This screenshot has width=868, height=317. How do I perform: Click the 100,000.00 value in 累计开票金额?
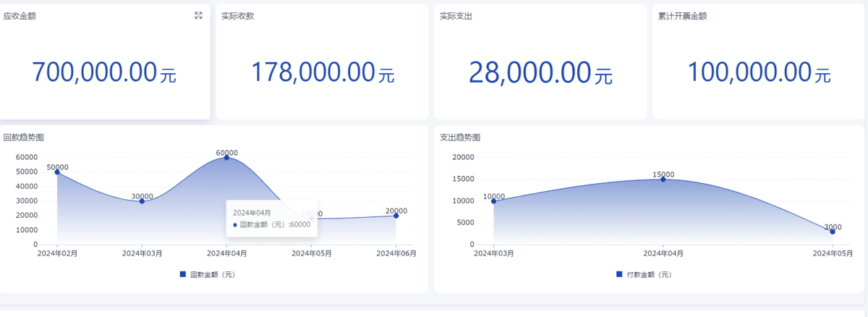(x=759, y=72)
